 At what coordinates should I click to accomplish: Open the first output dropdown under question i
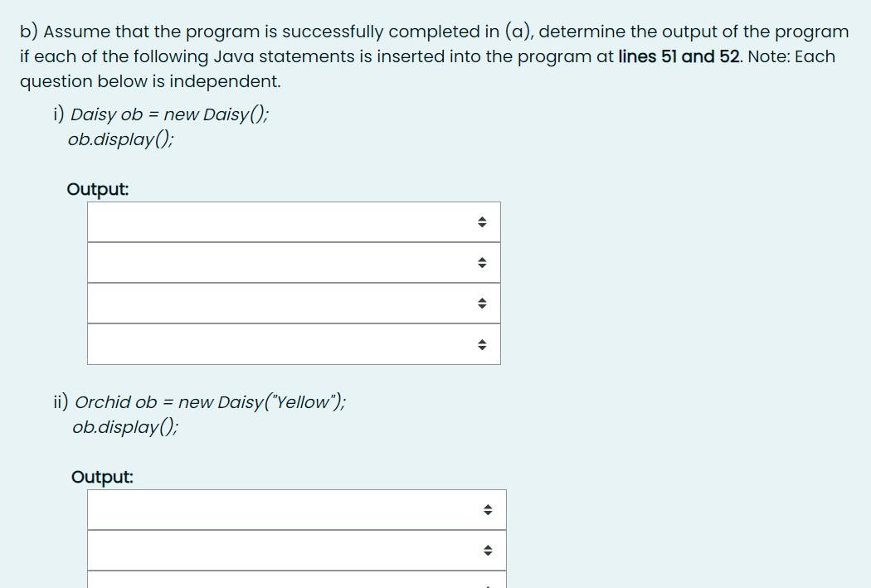pyautogui.click(x=294, y=221)
